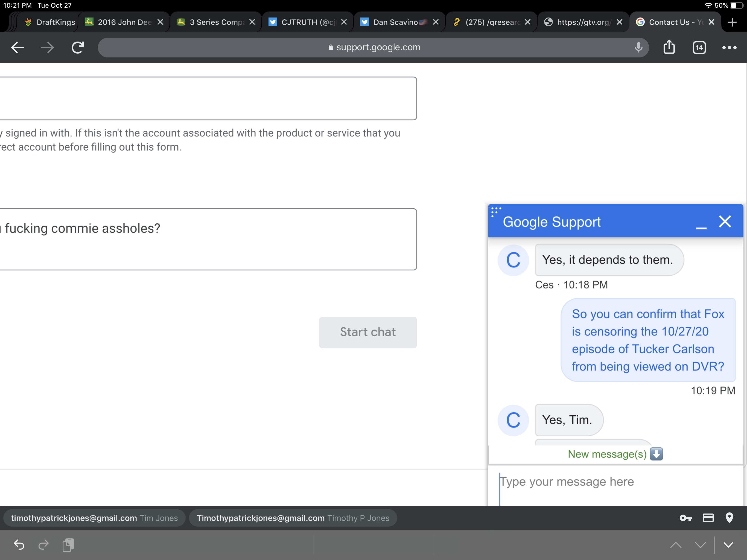Hide the keyboard bar with the rightmost chevron
Image resolution: width=747 pixels, height=560 pixels.
pos(728,545)
